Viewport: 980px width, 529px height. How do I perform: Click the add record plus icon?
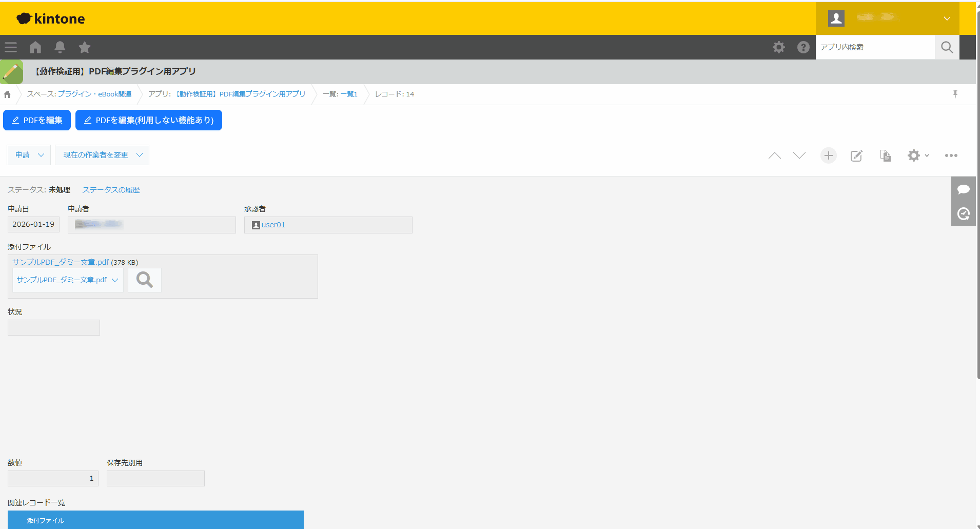828,155
